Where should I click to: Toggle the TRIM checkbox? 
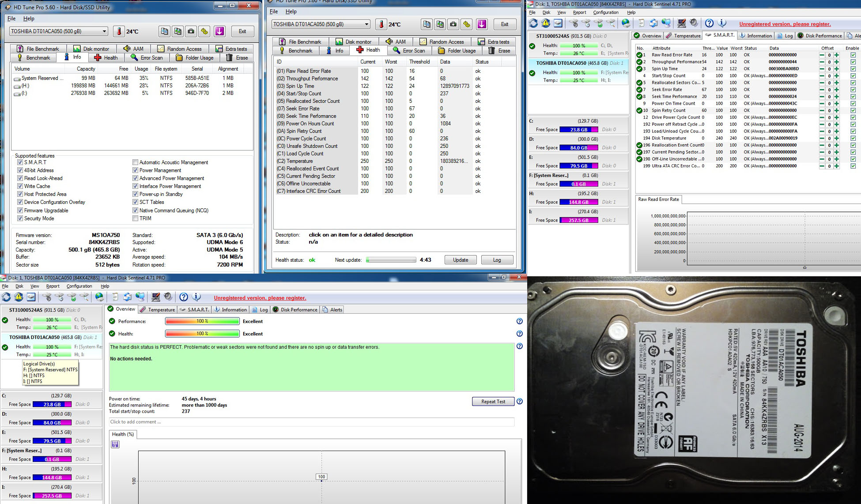coord(136,218)
